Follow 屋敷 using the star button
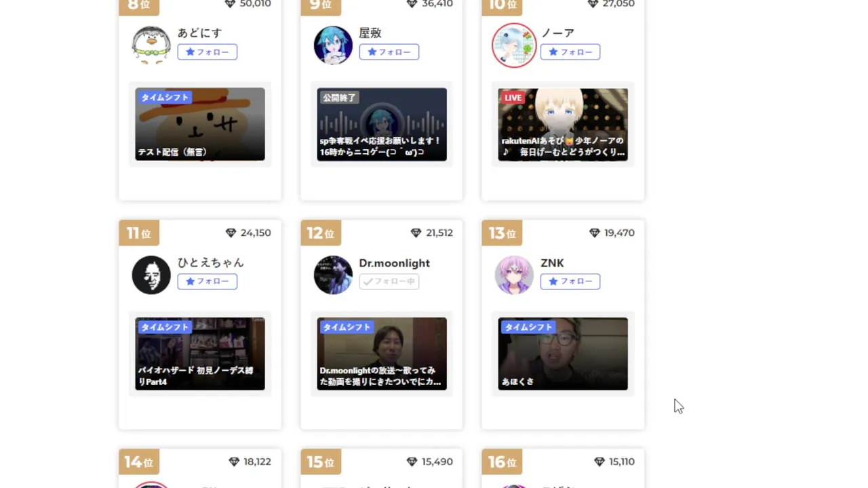 [389, 52]
